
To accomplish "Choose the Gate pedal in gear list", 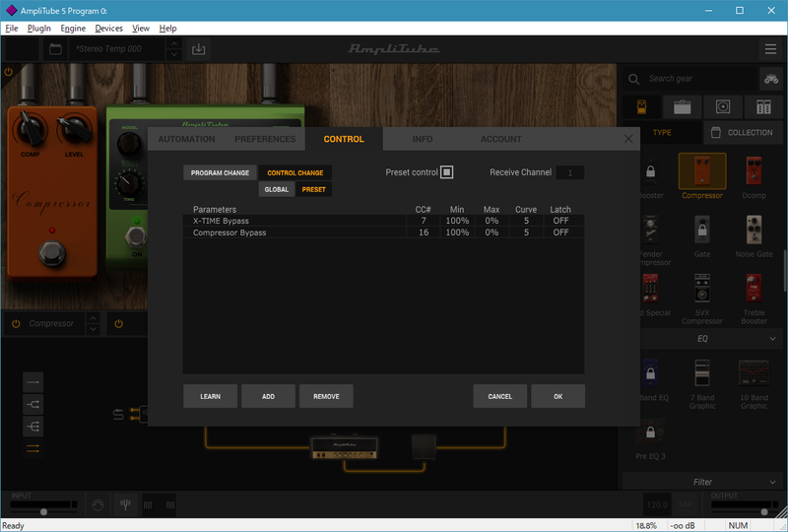I will 702,230.
